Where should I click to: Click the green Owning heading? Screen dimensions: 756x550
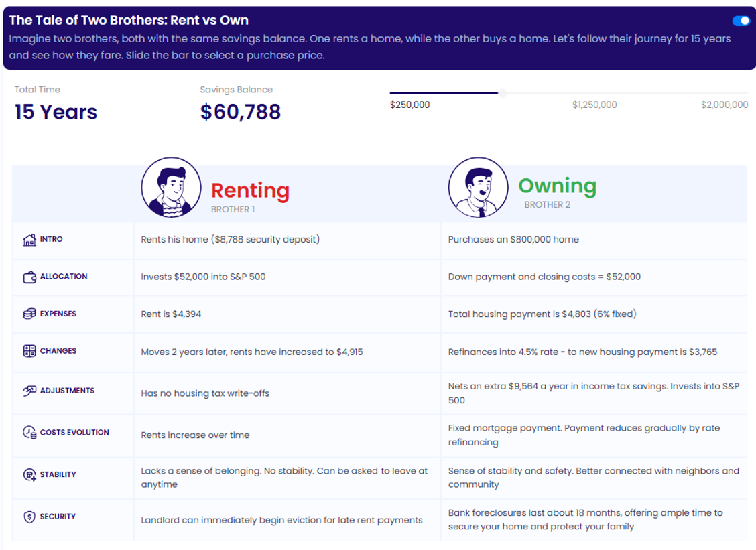pyautogui.click(x=557, y=186)
